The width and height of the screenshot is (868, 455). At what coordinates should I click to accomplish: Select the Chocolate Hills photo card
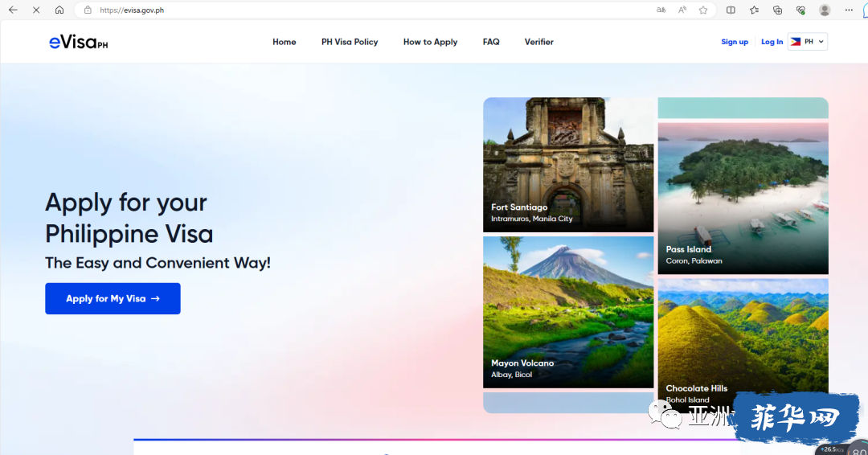(743, 346)
